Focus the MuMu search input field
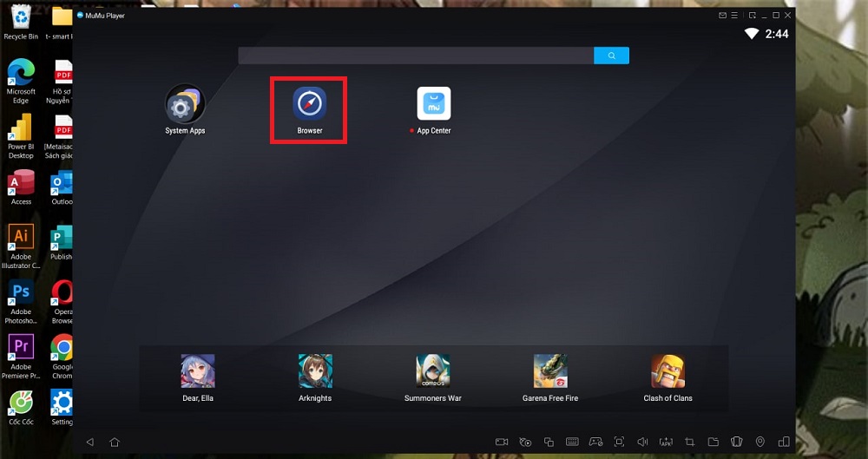This screenshot has width=868, height=459. click(x=416, y=56)
